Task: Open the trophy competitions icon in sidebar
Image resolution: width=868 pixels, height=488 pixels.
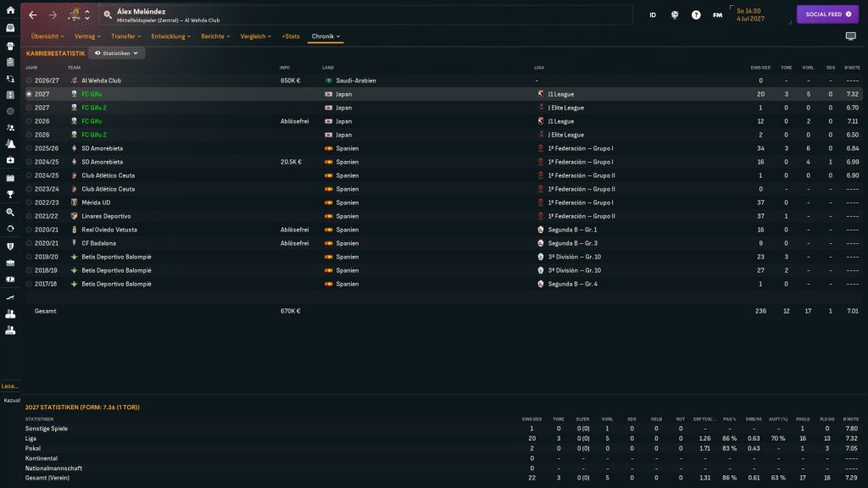Action: [x=9, y=195]
